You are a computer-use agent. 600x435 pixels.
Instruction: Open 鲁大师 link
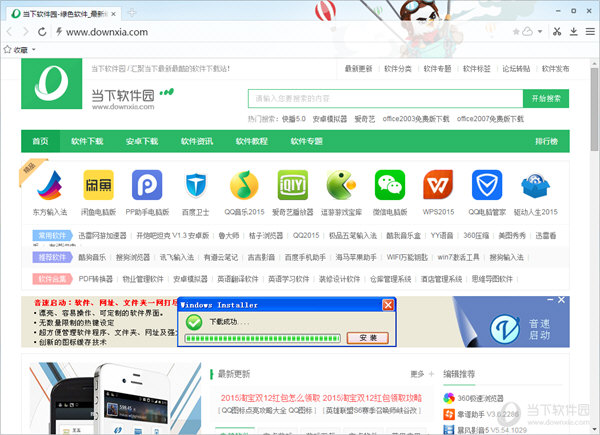pyautogui.click(x=229, y=235)
